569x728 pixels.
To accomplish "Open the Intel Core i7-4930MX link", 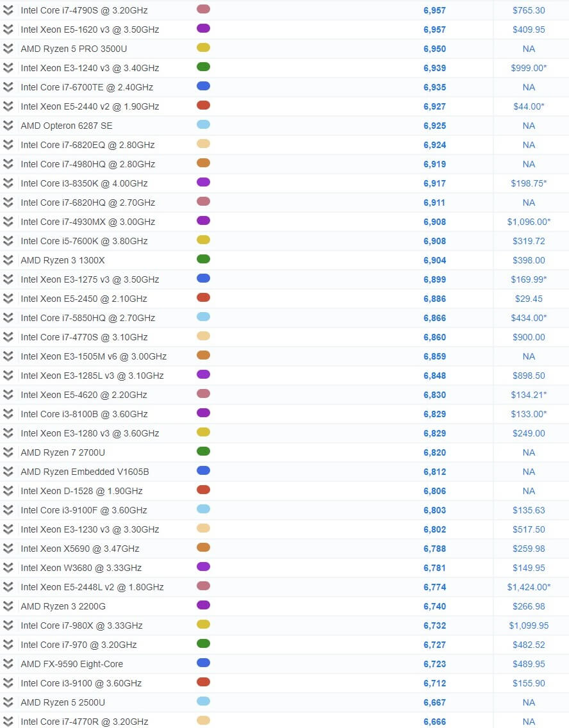I will pyautogui.click(x=88, y=222).
